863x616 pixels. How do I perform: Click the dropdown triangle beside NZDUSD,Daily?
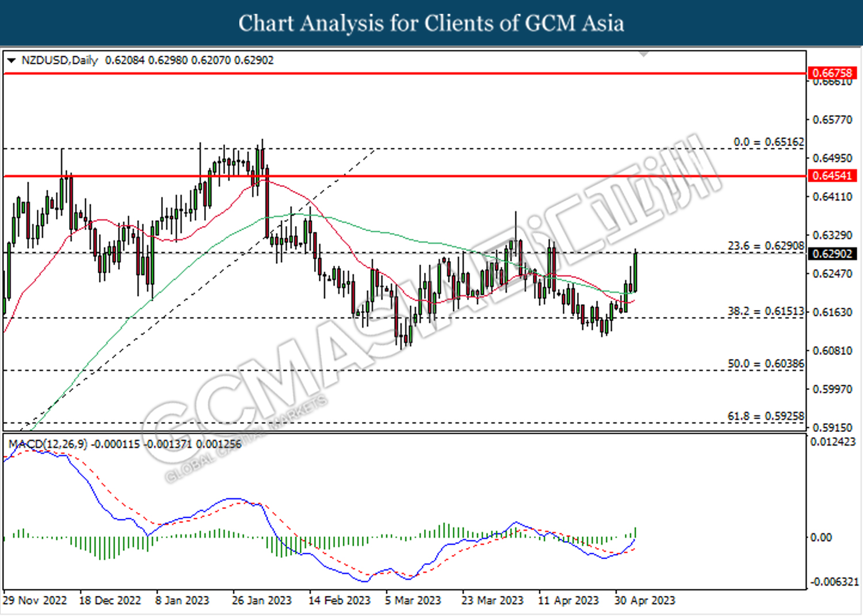click(x=11, y=60)
